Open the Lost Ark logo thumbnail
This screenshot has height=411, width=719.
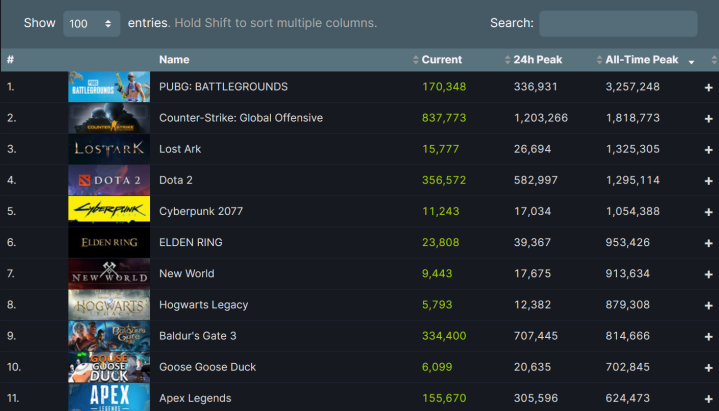tap(109, 149)
